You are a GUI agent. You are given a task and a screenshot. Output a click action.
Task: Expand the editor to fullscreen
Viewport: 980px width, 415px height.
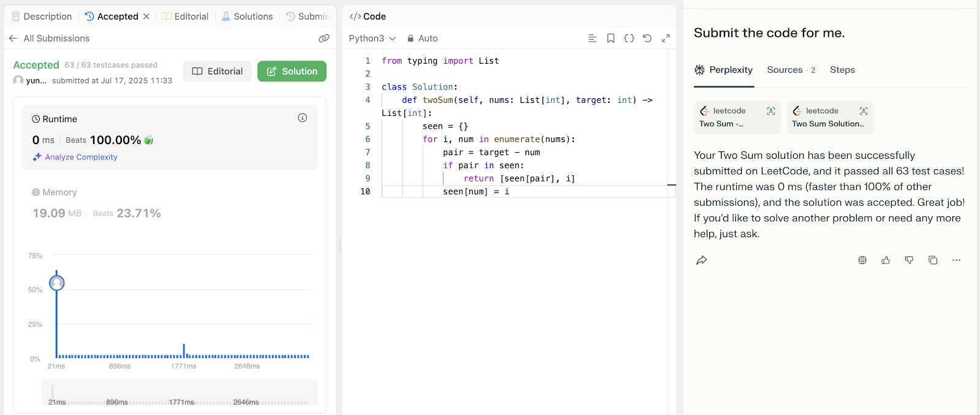point(666,38)
